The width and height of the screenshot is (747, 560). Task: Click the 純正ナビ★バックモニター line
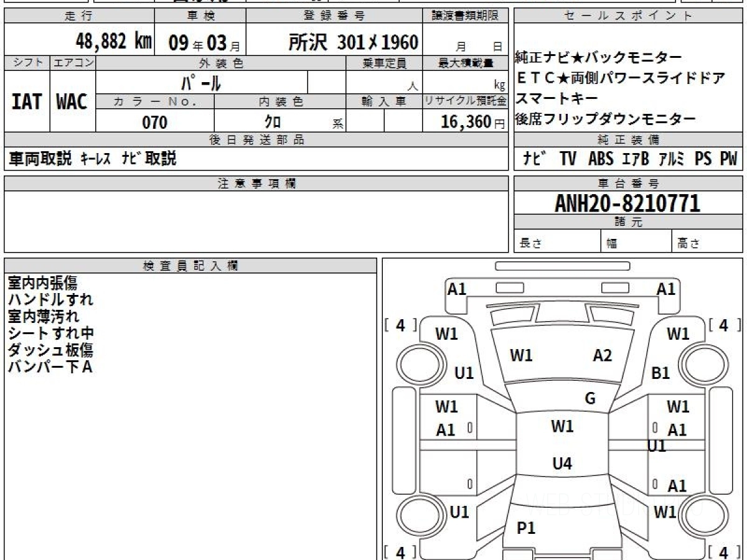(x=598, y=58)
